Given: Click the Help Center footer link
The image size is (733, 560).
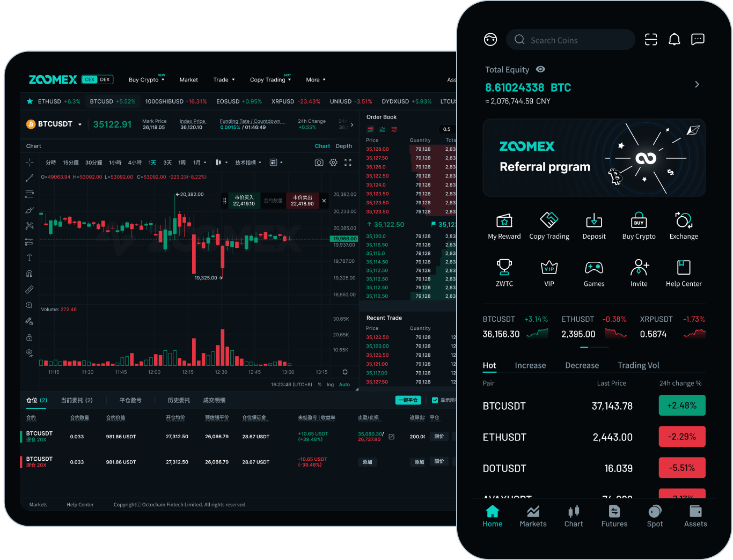Looking at the screenshot, I should coord(80,505).
